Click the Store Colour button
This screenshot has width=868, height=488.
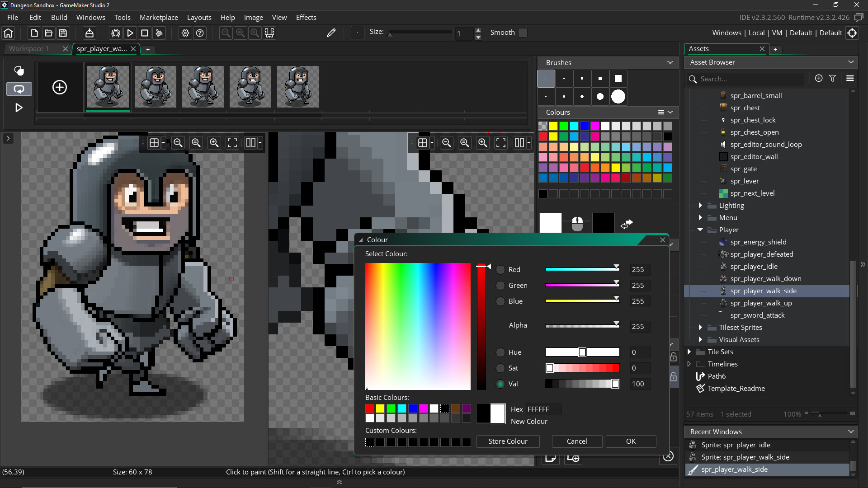point(508,441)
